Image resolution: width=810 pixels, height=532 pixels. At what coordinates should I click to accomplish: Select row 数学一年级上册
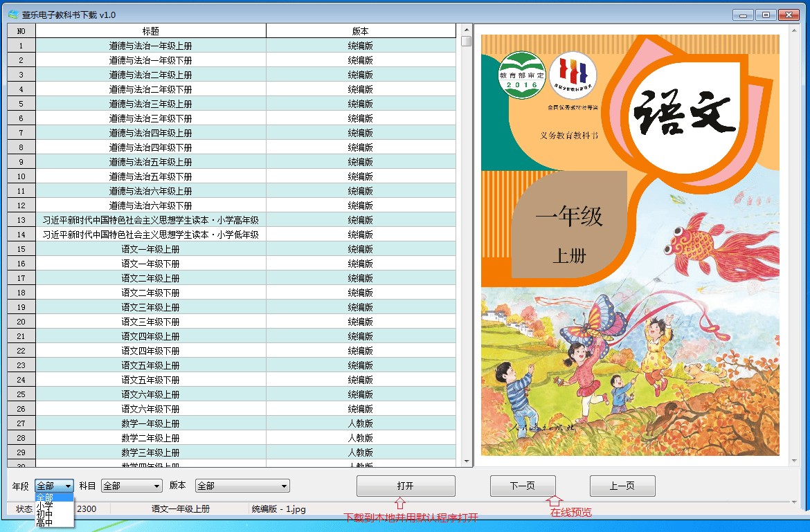coord(231,423)
